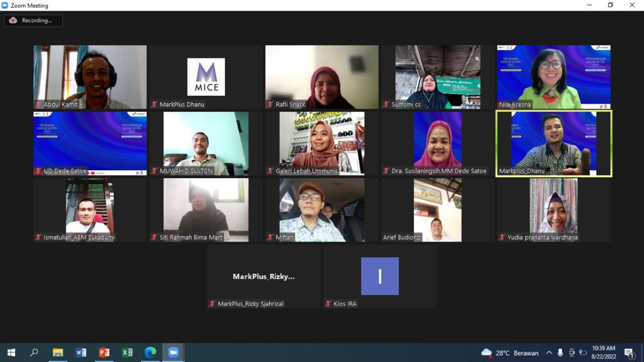The height and width of the screenshot is (362, 644).
Task: Open Windows Start menu
Action: (x=11, y=353)
